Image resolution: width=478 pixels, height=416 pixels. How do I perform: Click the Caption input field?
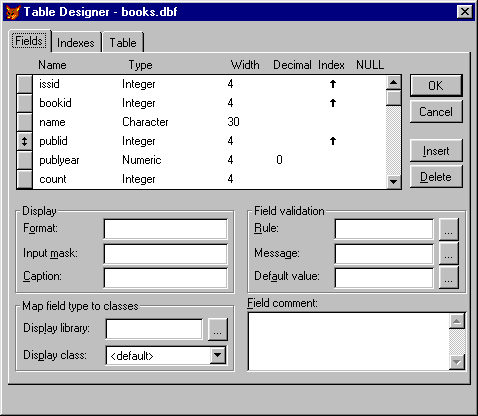pos(166,278)
